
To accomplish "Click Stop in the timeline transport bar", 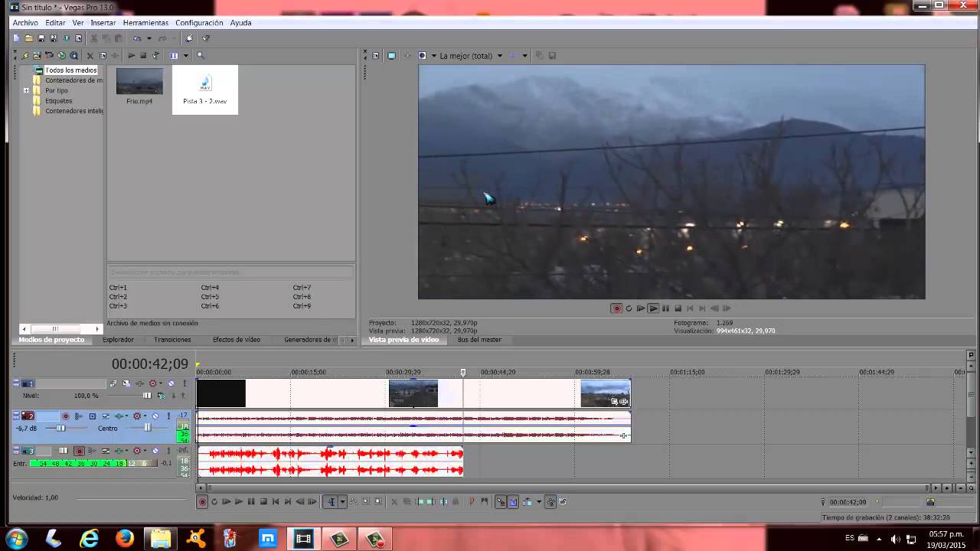I will coord(263,502).
